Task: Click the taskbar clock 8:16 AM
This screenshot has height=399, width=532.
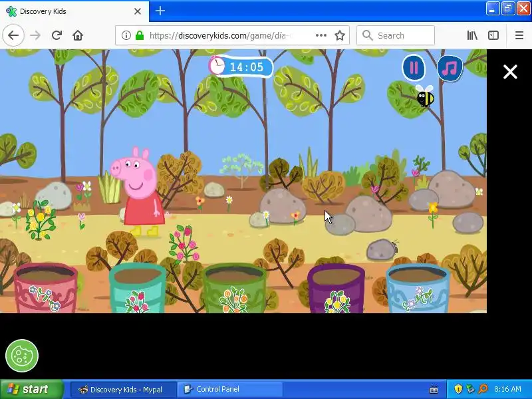Action: coord(507,389)
